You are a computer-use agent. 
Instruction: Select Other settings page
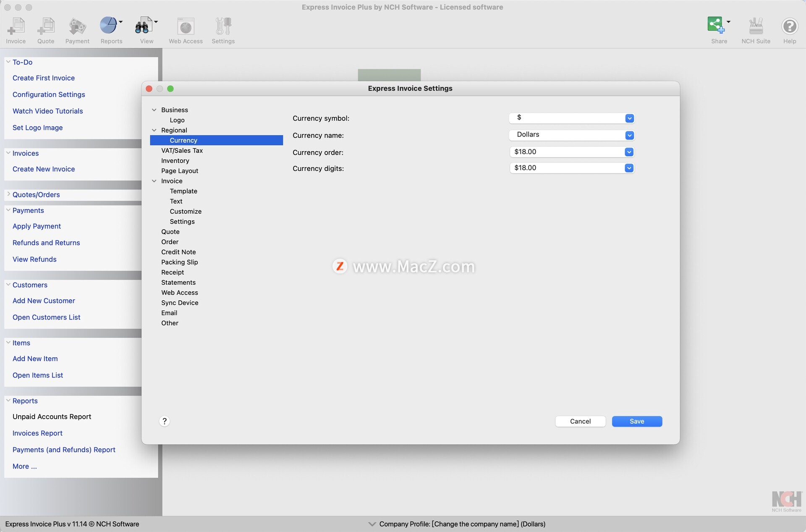pyautogui.click(x=170, y=323)
